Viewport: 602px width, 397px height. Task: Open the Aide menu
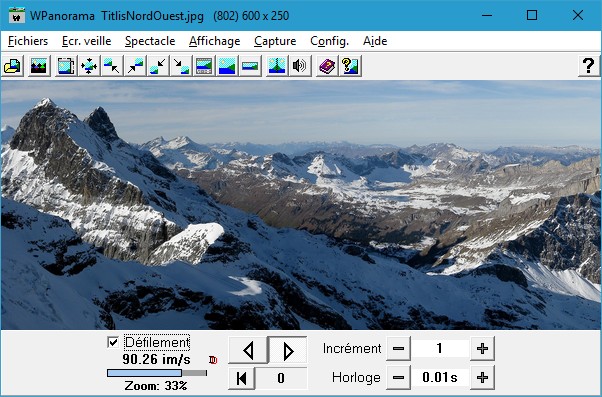coord(375,41)
